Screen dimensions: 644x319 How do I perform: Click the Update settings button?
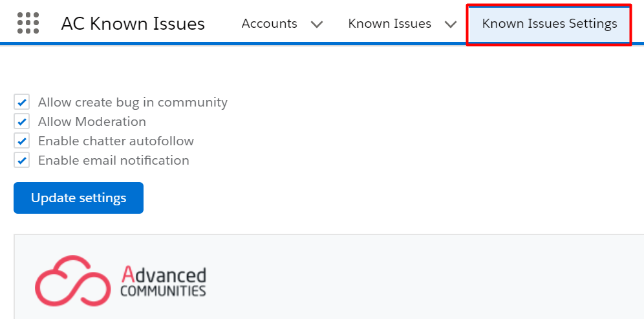pos(78,198)
